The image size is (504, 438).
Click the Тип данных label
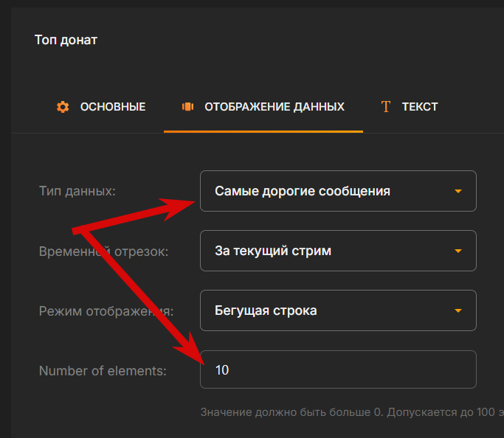click(77, 191)
